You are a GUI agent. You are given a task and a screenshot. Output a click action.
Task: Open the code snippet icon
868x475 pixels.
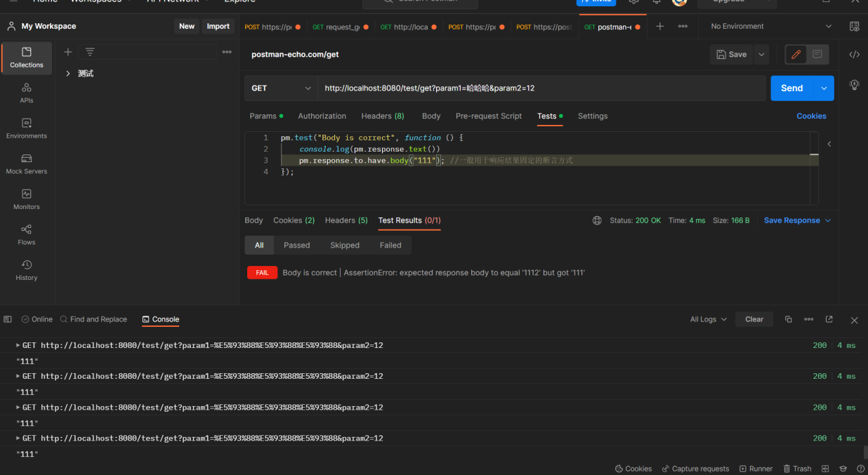854,55
